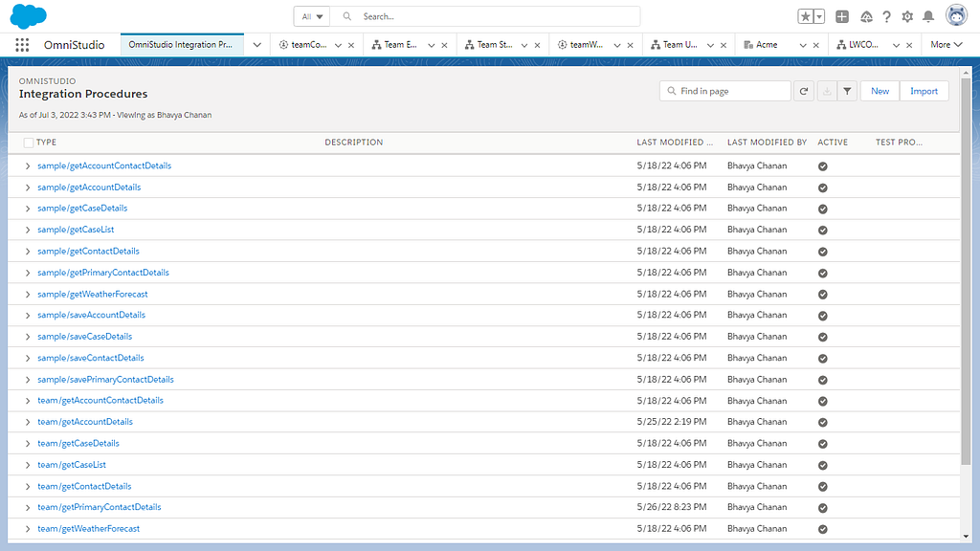
Task: Open the favorites list dropdown arrow
Action: click(x=819, y=17)
